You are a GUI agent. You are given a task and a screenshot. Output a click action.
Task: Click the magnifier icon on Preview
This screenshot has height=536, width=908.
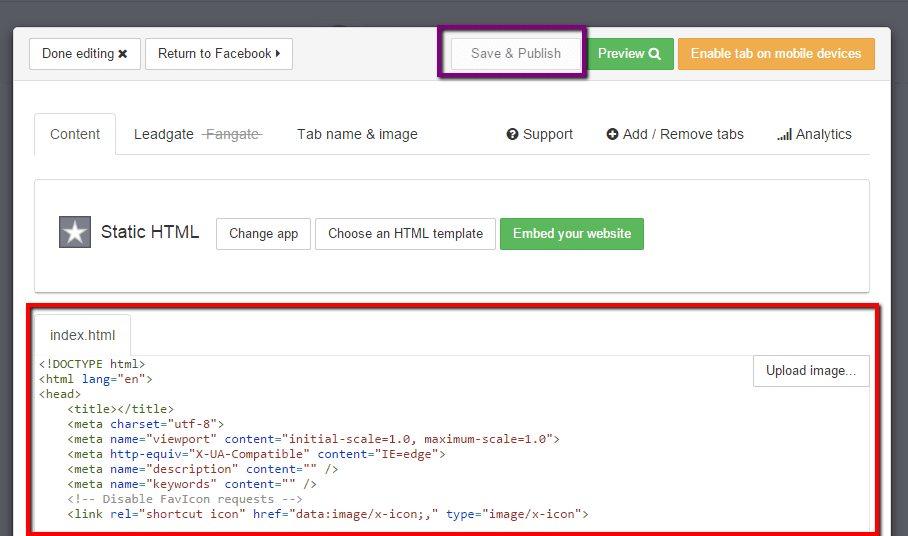[x=655, y=54]
